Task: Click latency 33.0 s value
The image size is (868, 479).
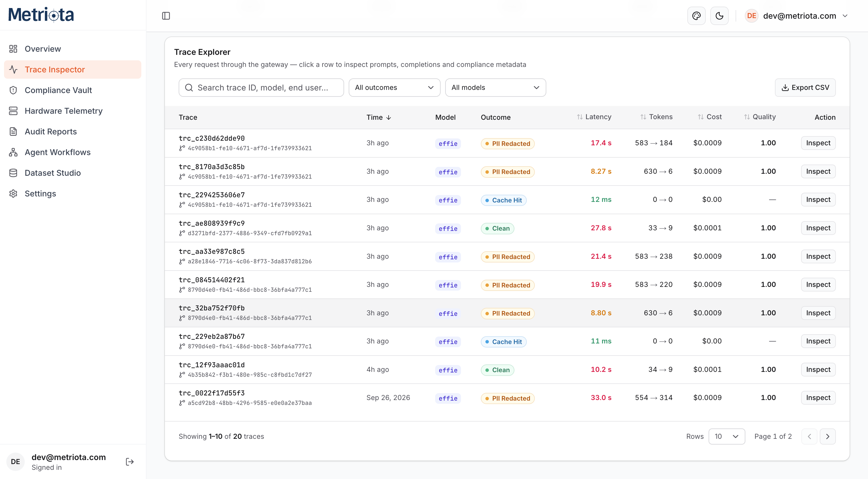Action: 601,398
